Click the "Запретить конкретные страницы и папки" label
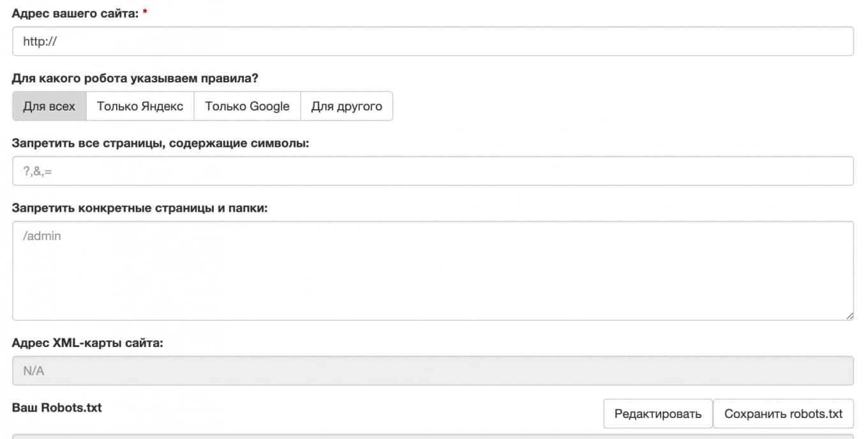The height and width of the screenshot is (439, 868). click(x=139, y=208)
